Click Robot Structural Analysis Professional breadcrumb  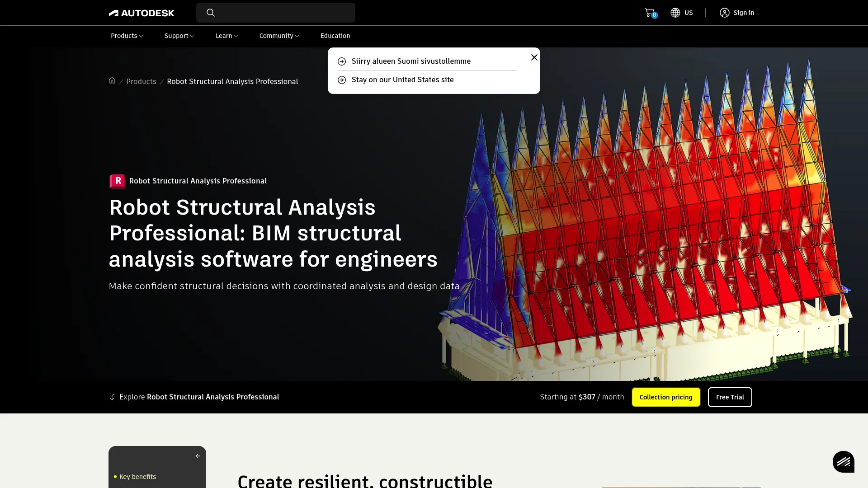pos(232,81)
